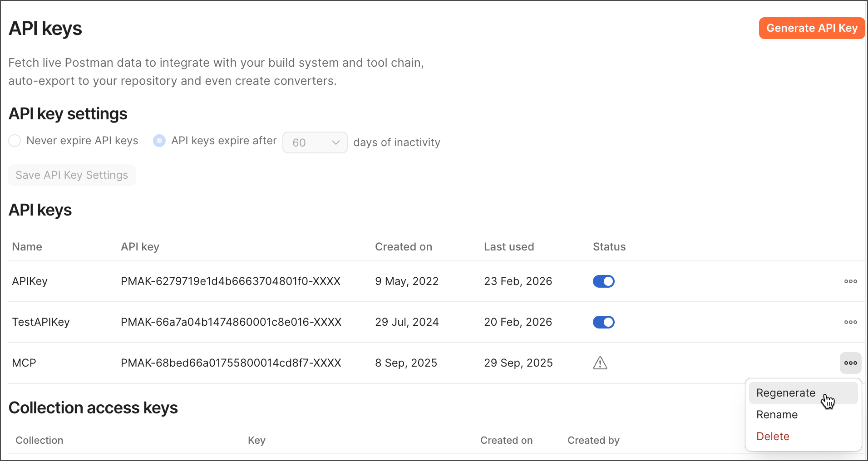
Task: Click key PMAK-68bed66a01755800014cd8f7-XXXX
Action: pyautogui.click(x=231, y=363)
